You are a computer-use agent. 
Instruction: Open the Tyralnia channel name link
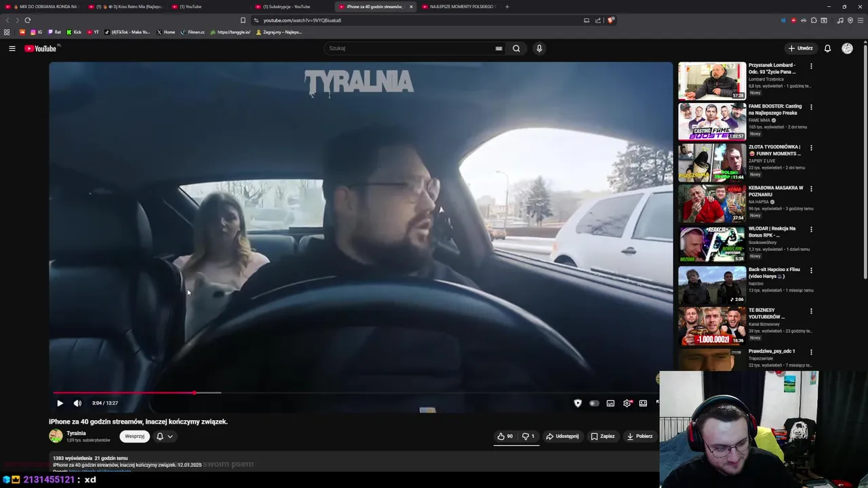pos(76,433)
